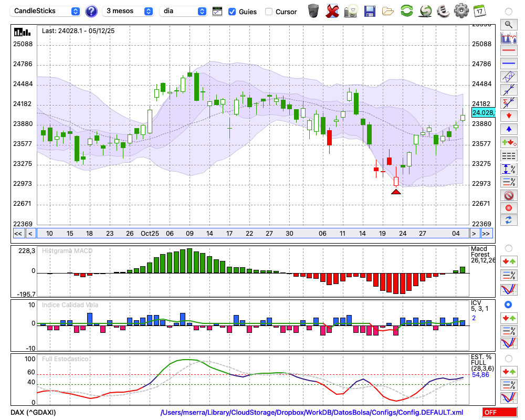
Task: Click the bar chart icon in chart corner
Action: (22, 32)
